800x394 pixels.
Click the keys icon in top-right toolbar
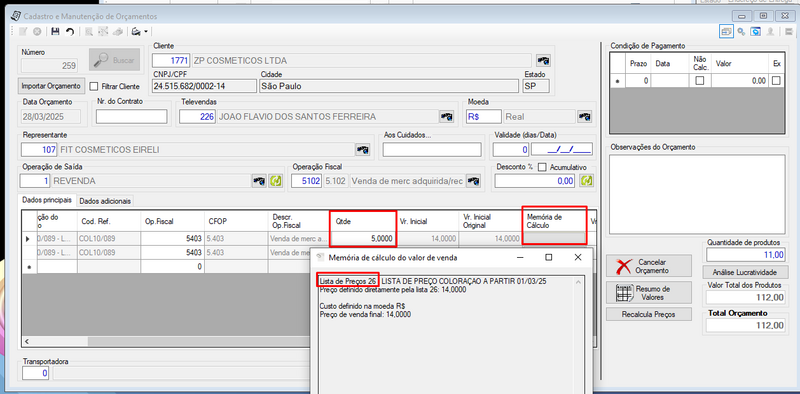[741, 32]
